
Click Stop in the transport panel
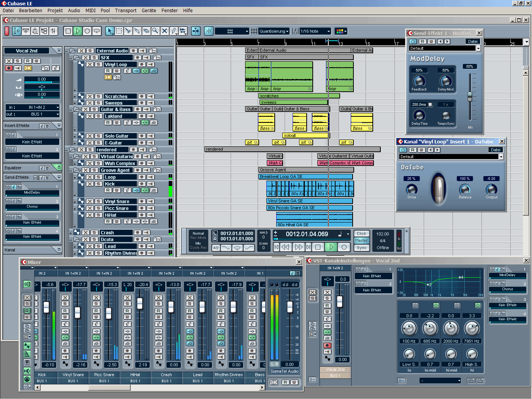pos(318,247)
